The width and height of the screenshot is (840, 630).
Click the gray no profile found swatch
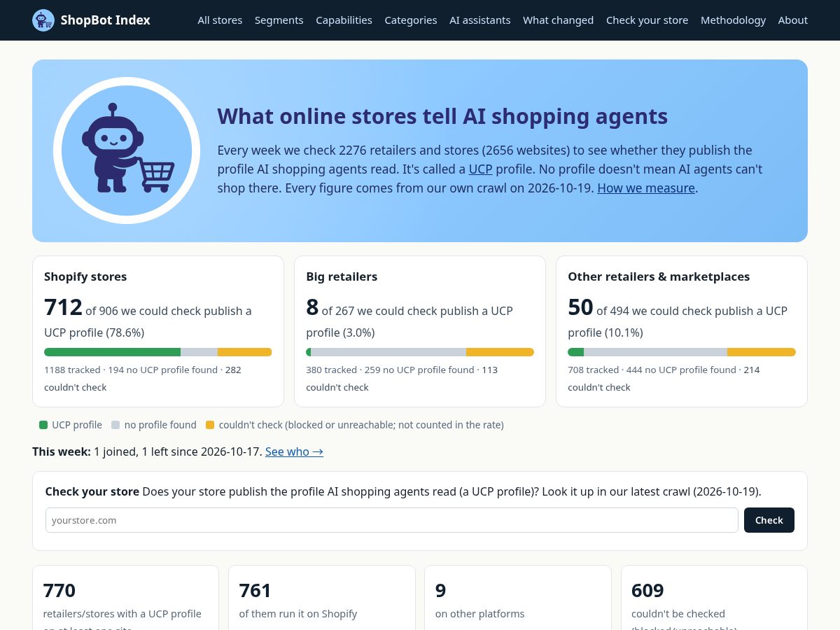(116, 425)
